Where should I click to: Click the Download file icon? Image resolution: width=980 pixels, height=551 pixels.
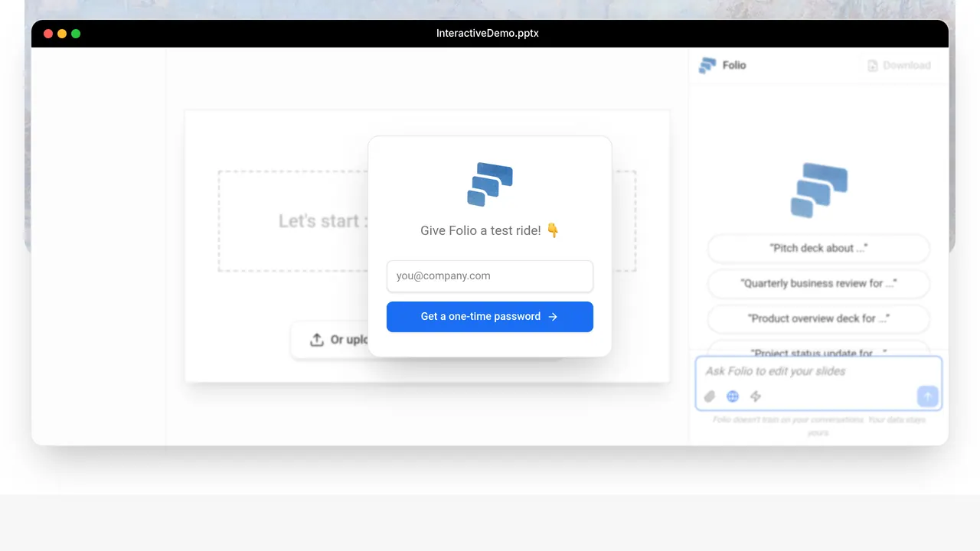tap(873, 66)
